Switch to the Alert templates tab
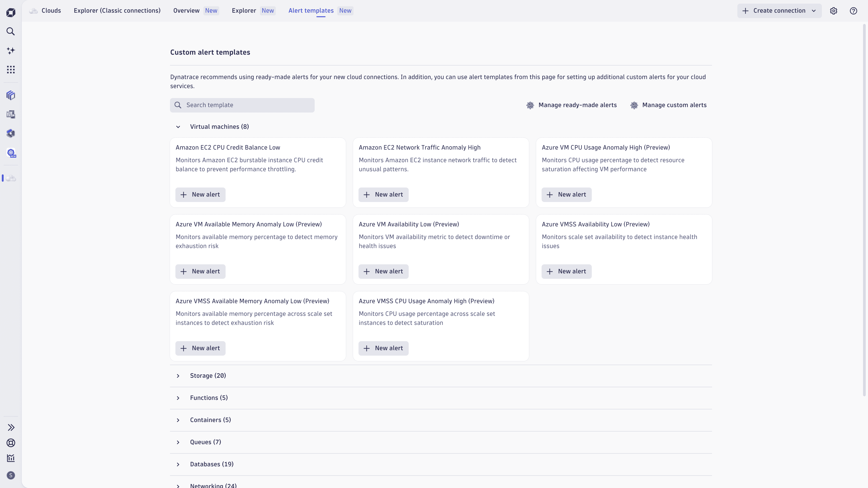 pos(311,10)
